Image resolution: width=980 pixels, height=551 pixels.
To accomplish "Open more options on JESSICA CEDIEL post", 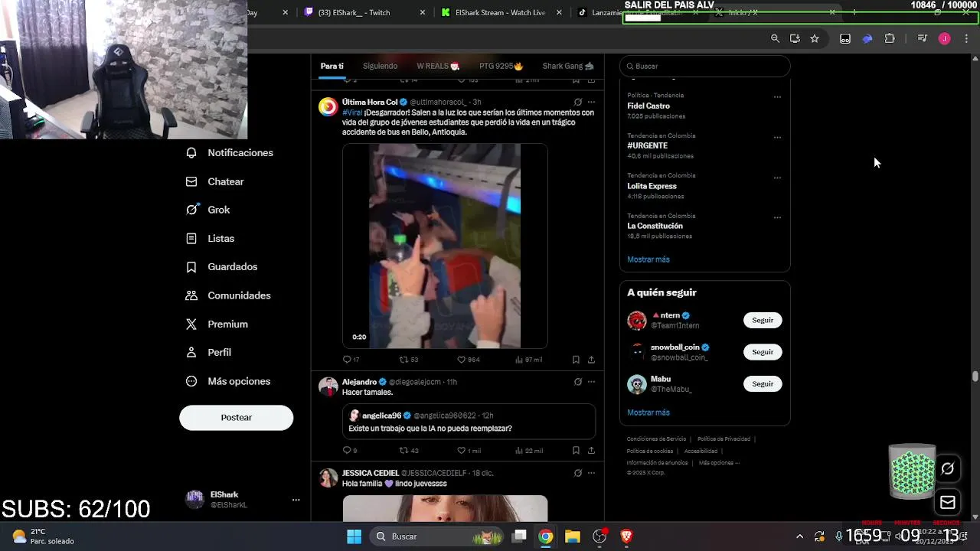I will tap(591, 473).
